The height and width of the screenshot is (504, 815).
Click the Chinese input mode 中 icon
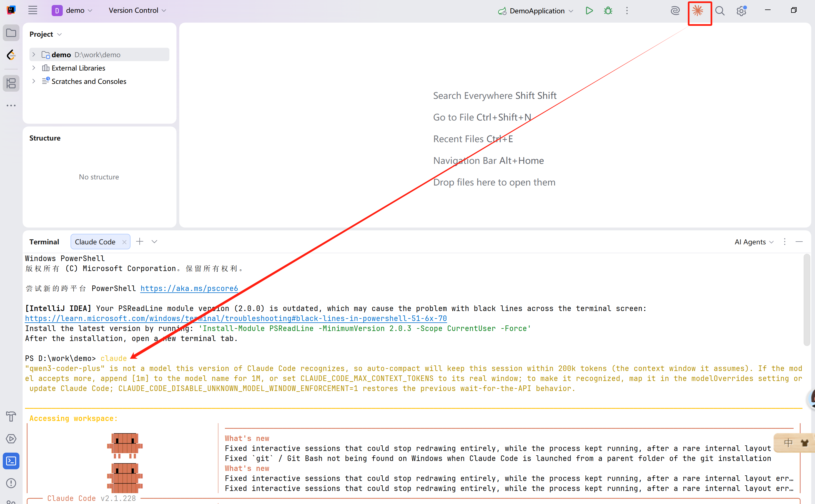(x=788, y=443)
